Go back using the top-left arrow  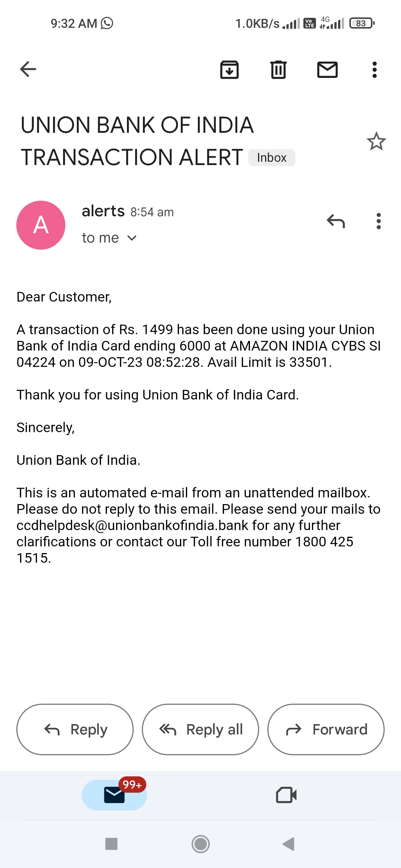[x=28, y=69]
